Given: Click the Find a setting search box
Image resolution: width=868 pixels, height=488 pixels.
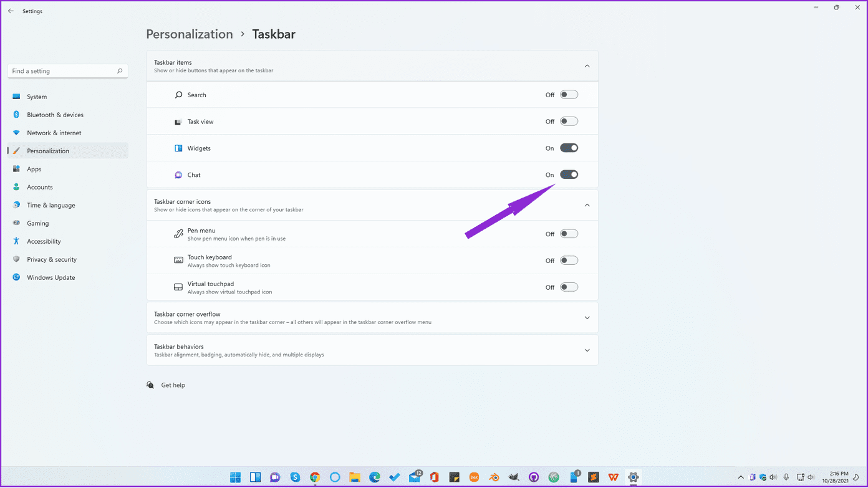Looking at the screenshot, I should [x=67, y=71].
